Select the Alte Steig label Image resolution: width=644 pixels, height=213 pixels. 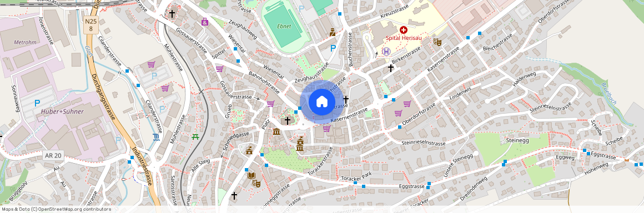click(200, 165)
